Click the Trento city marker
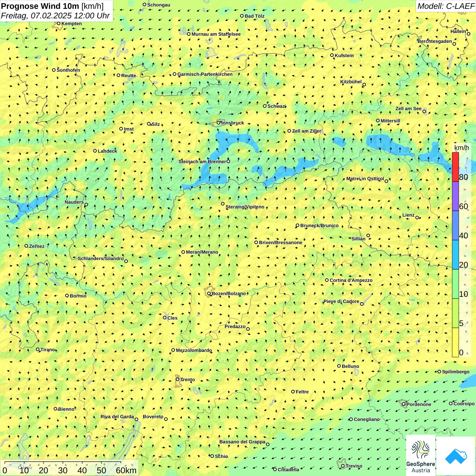This screenshot has width=476, height=476. pyautogui.click(x=177, y=379)
